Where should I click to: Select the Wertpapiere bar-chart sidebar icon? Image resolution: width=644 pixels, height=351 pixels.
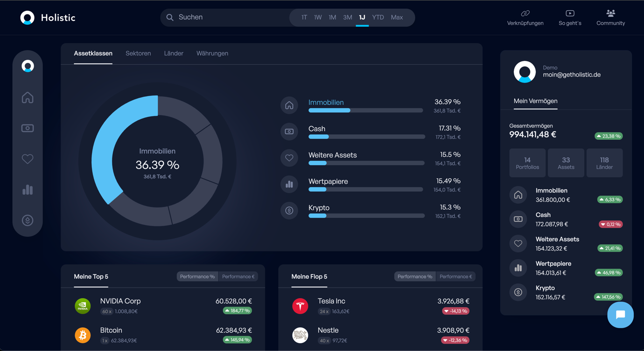pos(28,190)
